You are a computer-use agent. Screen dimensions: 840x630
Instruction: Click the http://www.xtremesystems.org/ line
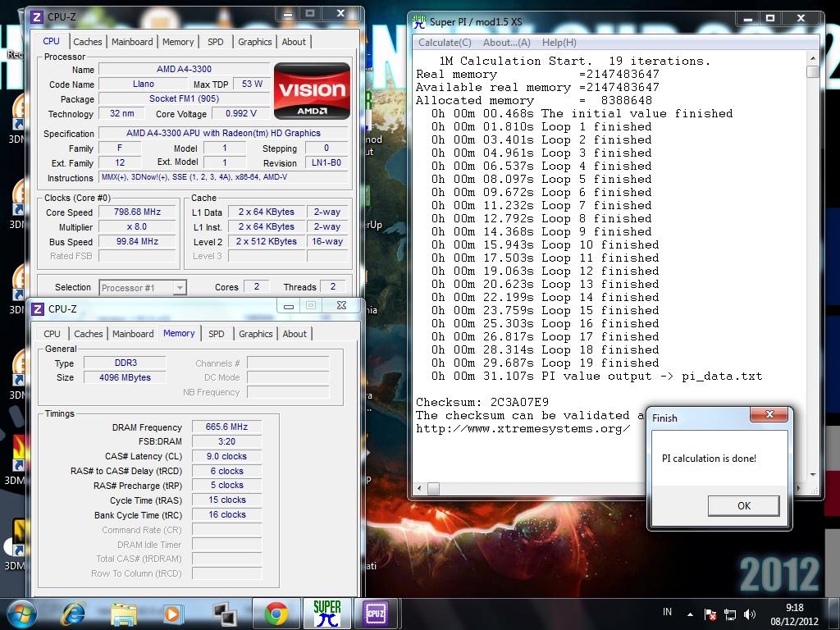click(523, 428)
